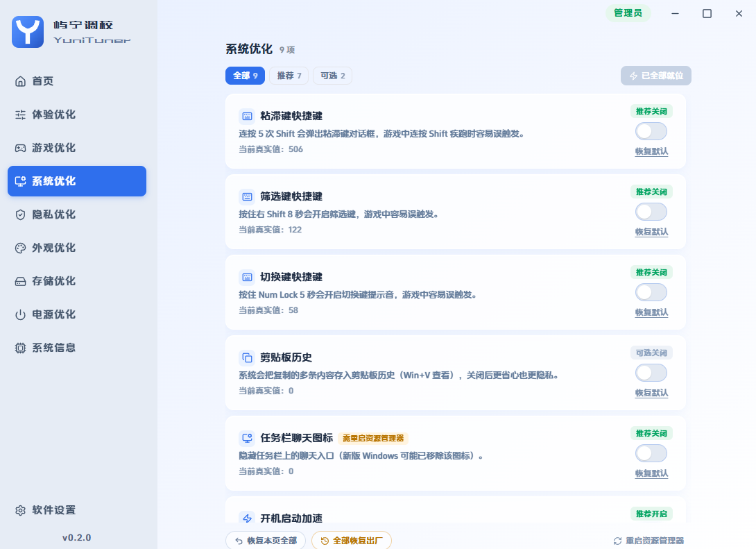Click the 已全部就位 button
Screen dimensions: 756x549
pos(655,76)
